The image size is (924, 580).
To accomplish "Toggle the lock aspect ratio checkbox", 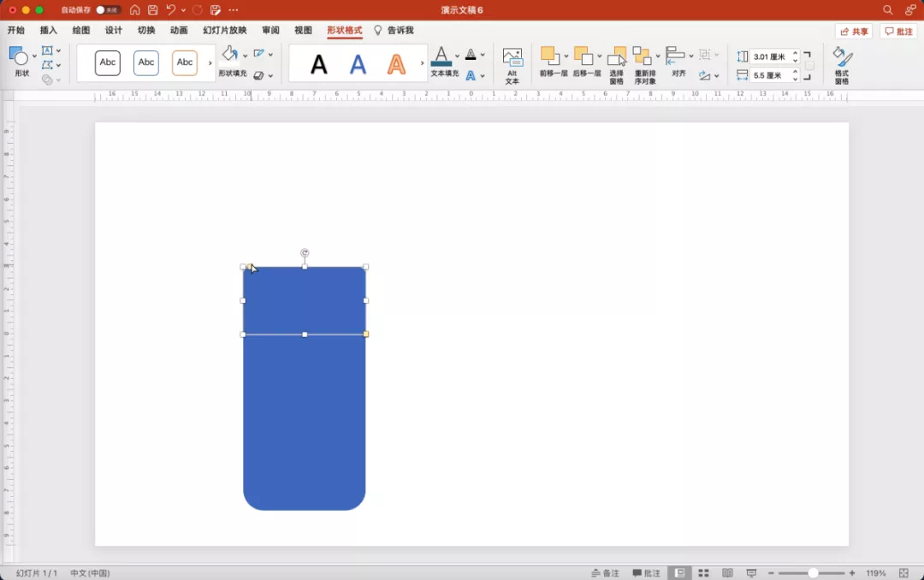I will click(x=809, y=65).
